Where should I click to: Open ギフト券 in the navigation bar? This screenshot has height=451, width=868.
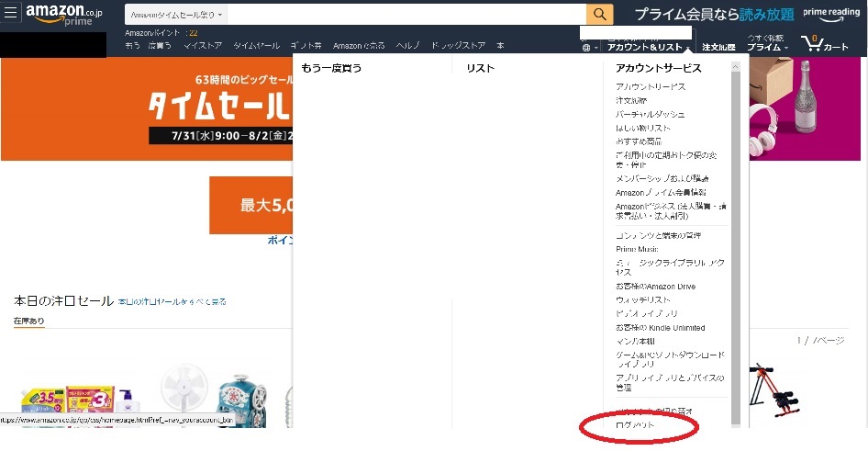[306, 45]
